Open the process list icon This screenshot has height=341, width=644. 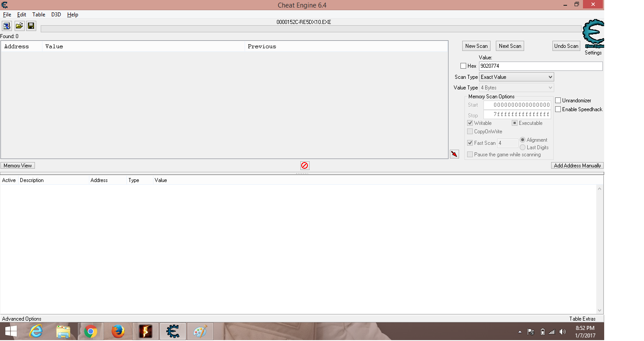coord(7,26)
